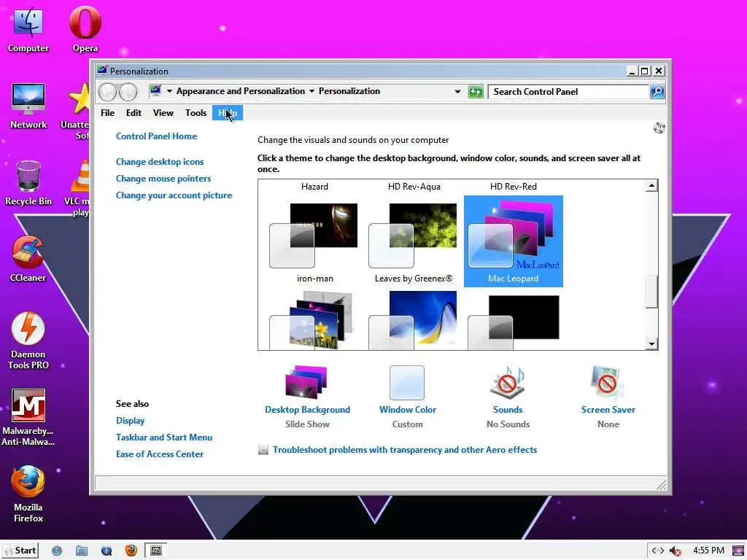Click the network tray icon
The height and width of the screenshot is (560, 747).
(x=658, y=551)
